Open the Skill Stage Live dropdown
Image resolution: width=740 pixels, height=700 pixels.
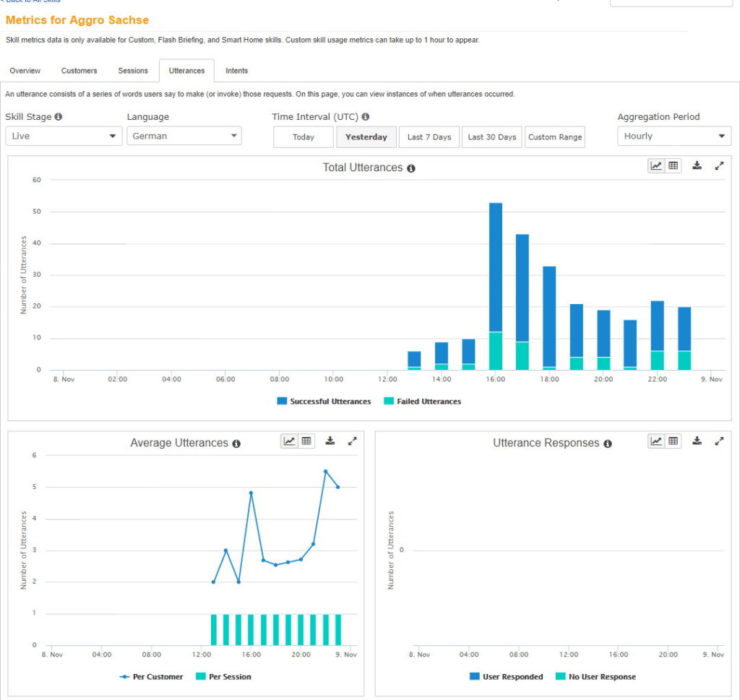click(x=64, y=136)
